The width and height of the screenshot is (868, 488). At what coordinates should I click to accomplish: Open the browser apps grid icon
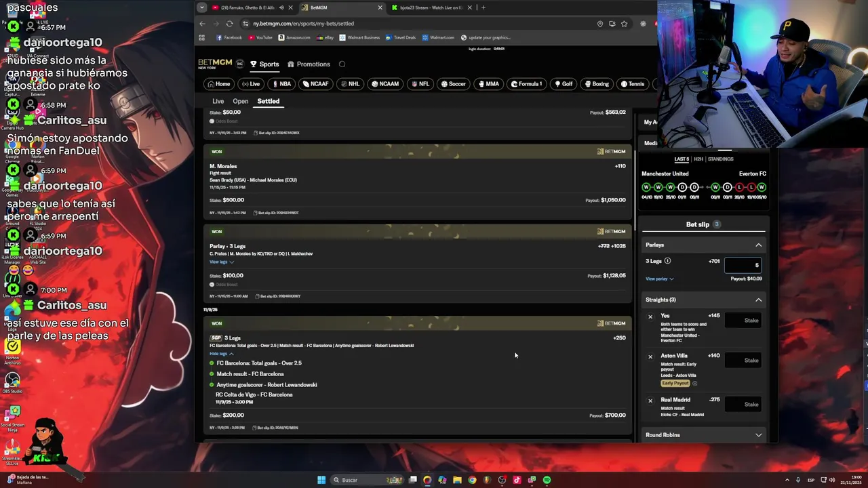pyautogui.click(x=201, y=38)
